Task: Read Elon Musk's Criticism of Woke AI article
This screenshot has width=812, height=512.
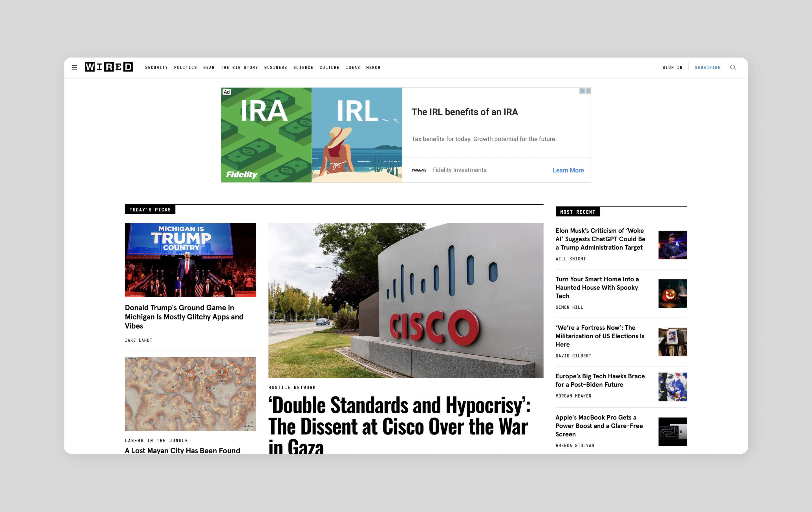Action: coord(600,239)
